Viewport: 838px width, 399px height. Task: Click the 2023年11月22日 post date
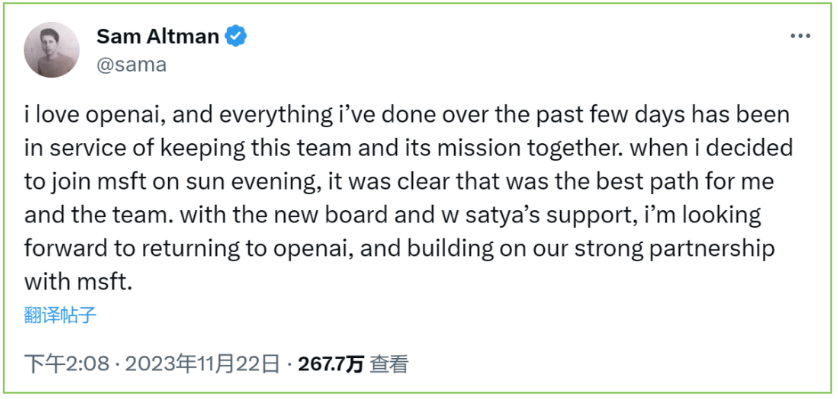pyautogui.click(x=202, y=365)
